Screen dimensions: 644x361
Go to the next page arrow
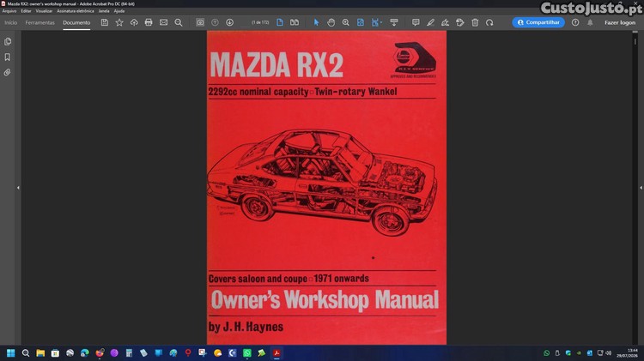tap(229, 22)
